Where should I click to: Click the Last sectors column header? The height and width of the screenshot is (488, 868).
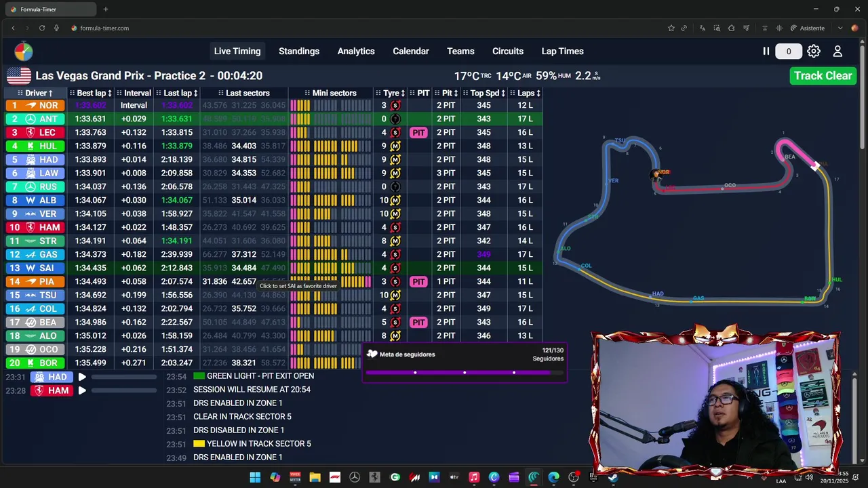coord(244,93)
